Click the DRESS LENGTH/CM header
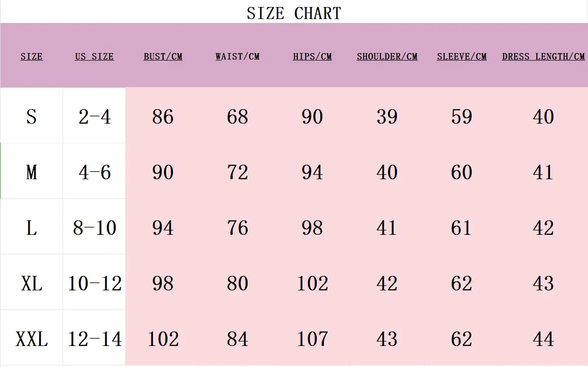Image resolution: width=588 pixels, height=367 pixels. (x=543, y=57)
